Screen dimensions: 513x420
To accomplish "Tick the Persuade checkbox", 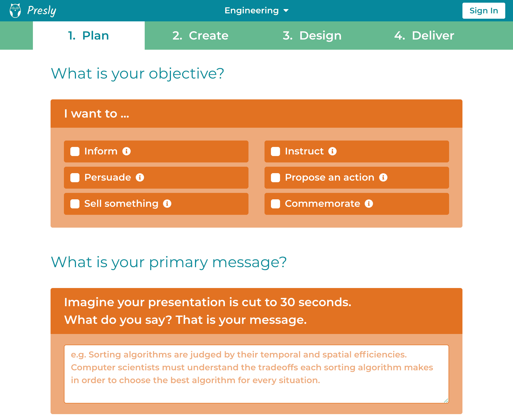I will point(75,178).
